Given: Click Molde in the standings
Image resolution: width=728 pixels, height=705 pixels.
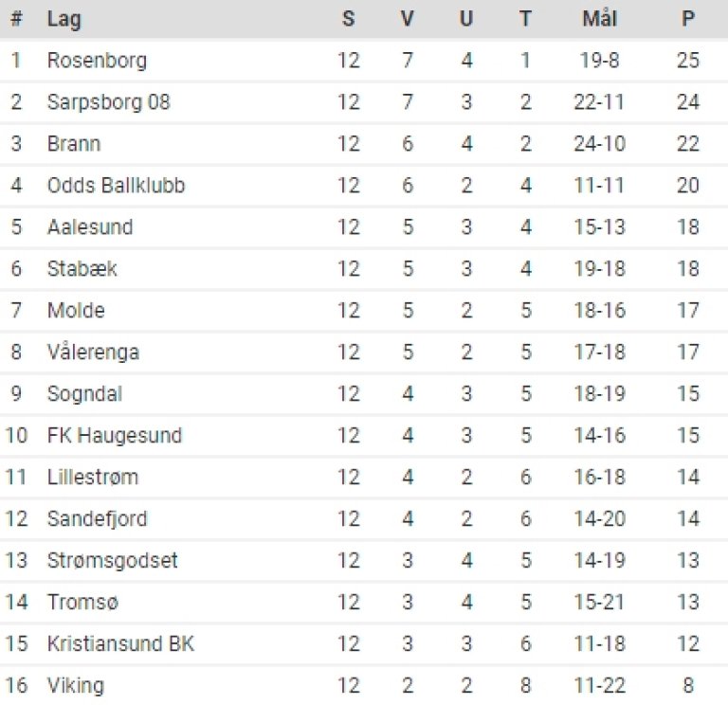Looking at the screenshot, I should coord(76,311).
